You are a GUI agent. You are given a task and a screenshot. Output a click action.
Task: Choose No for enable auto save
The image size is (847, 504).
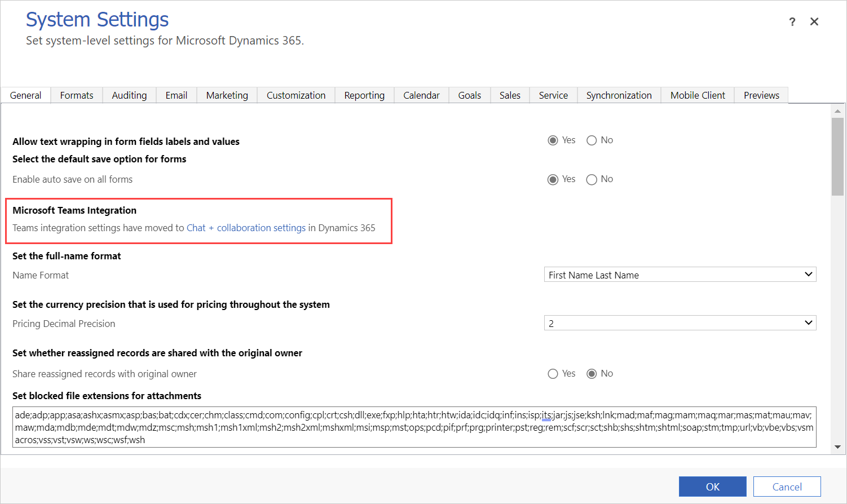(x=592, y=179)
